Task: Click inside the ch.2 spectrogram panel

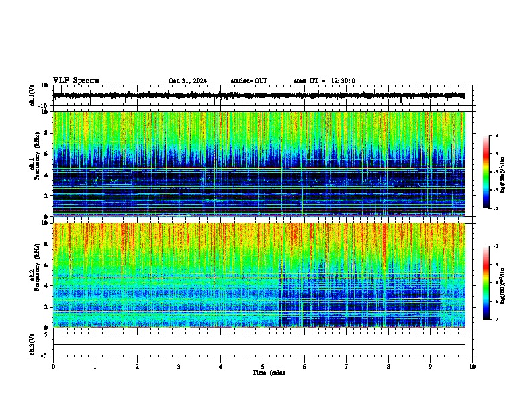Action: coord(259,275)
